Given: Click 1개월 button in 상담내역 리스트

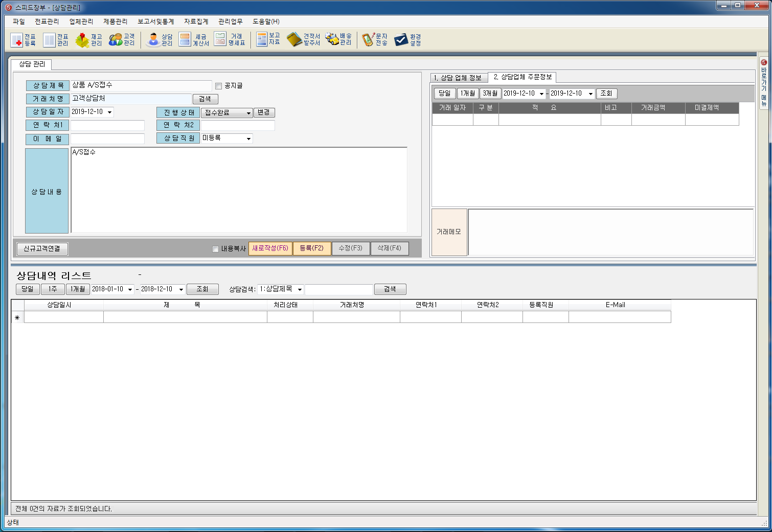Looking at the screenshot, I should pyautogui.click(x=78, y=289).
